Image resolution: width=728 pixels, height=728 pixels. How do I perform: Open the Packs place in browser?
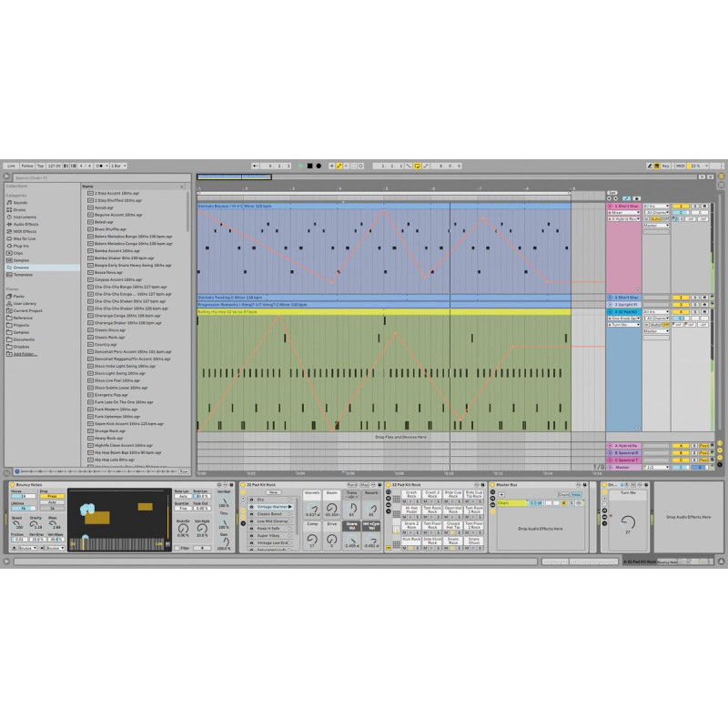click(x=18, y=296)
